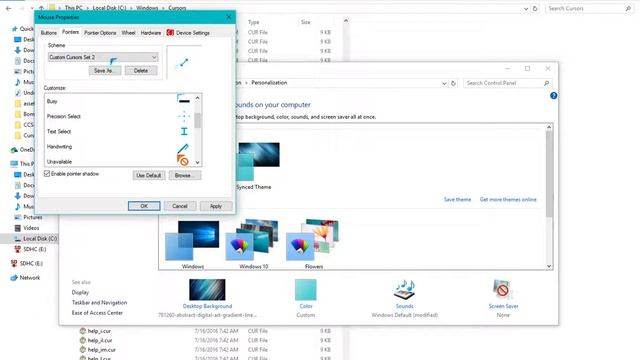This screenshot has width=640, height=360.
Task: Select the Text Select pointer row
Action: coord(119,131)
